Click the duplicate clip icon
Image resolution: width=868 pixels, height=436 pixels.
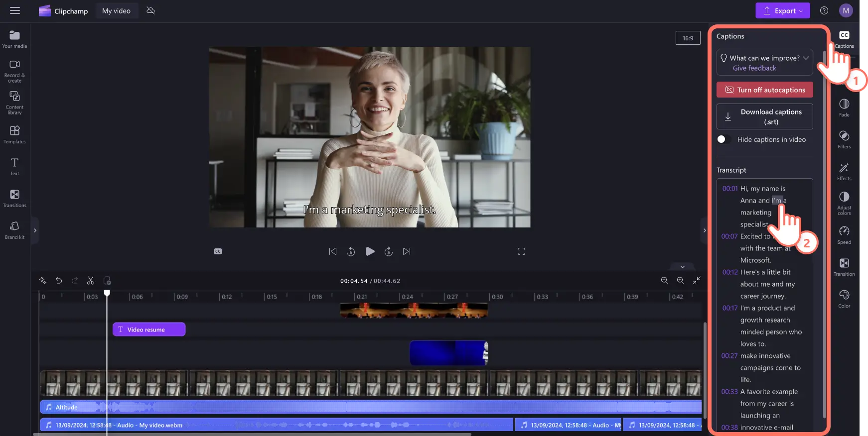[107, 281]
